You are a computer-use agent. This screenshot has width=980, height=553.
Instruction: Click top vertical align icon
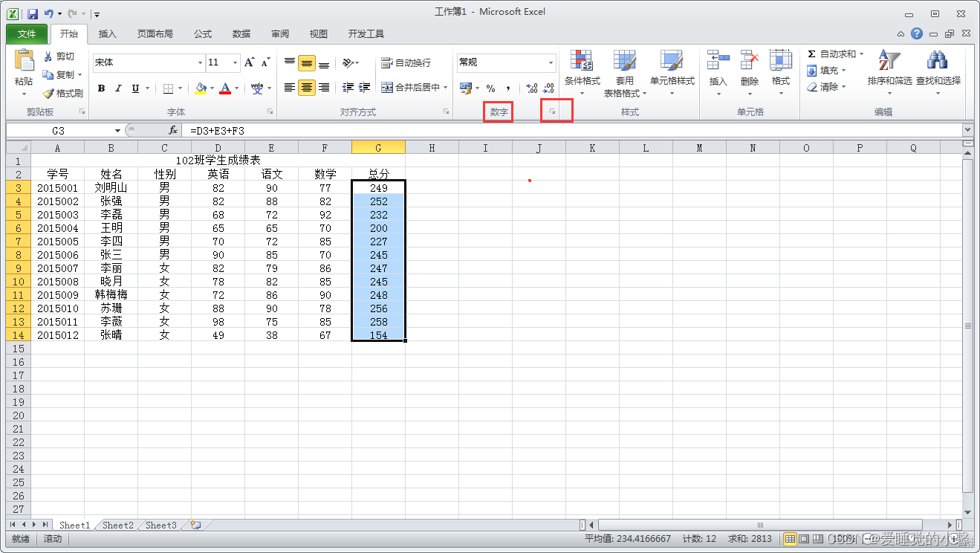click(x=290, y=63)
